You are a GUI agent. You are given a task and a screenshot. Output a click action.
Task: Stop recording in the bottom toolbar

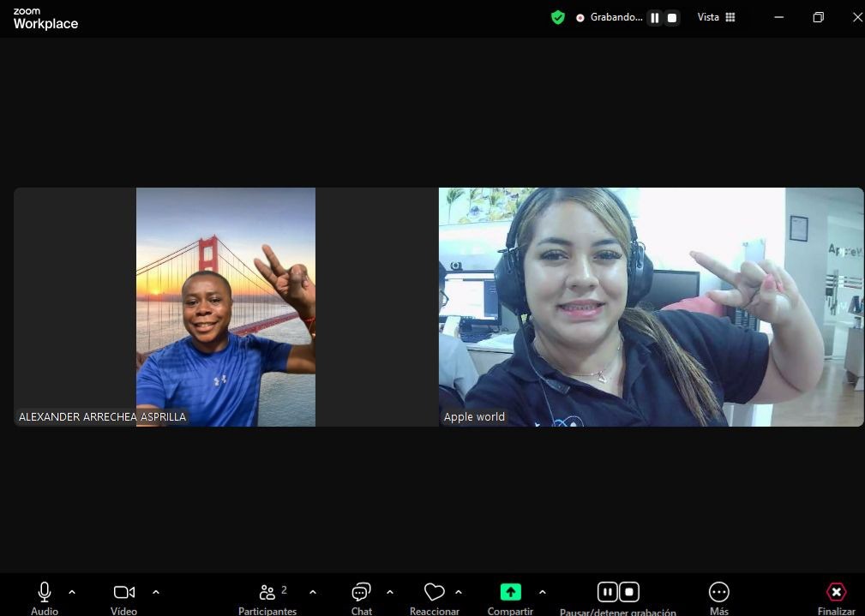(x=629, y=592)
